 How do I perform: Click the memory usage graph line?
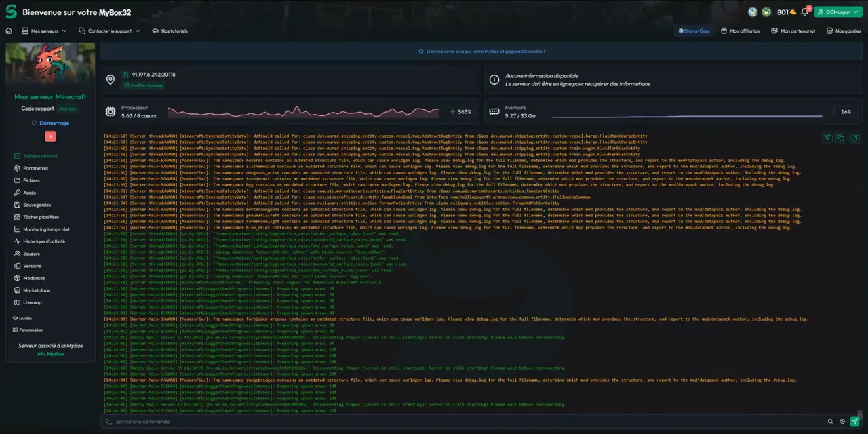[x=688, y=115]
